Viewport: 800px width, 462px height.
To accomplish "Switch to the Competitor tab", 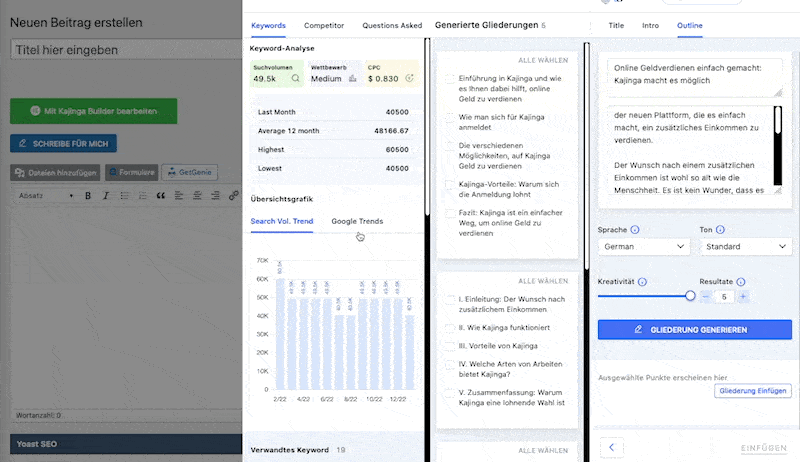I will click(x=324, y=25).
